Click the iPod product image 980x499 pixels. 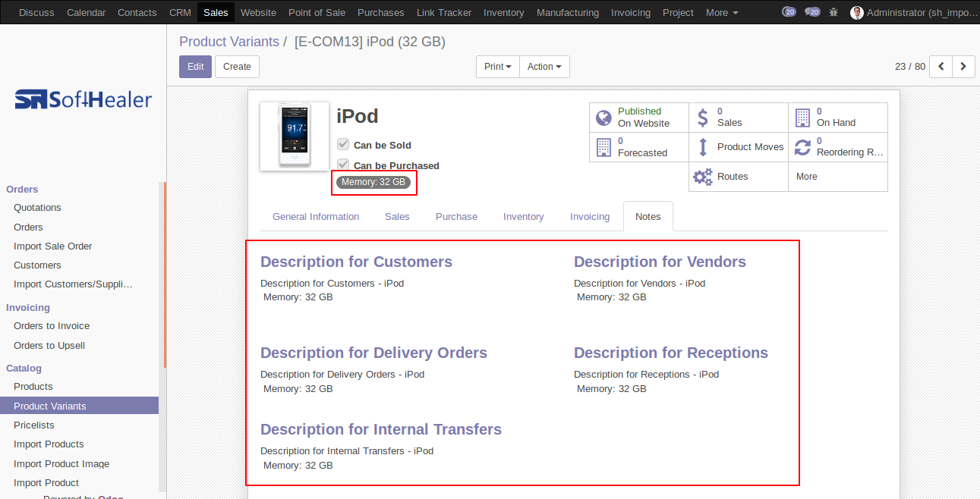(x=295, y=137)
